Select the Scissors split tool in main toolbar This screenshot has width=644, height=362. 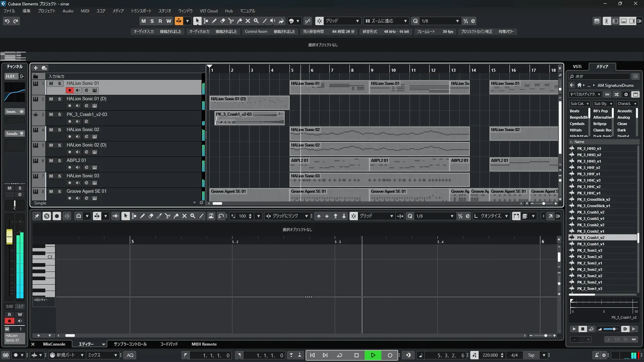point(231,21)
